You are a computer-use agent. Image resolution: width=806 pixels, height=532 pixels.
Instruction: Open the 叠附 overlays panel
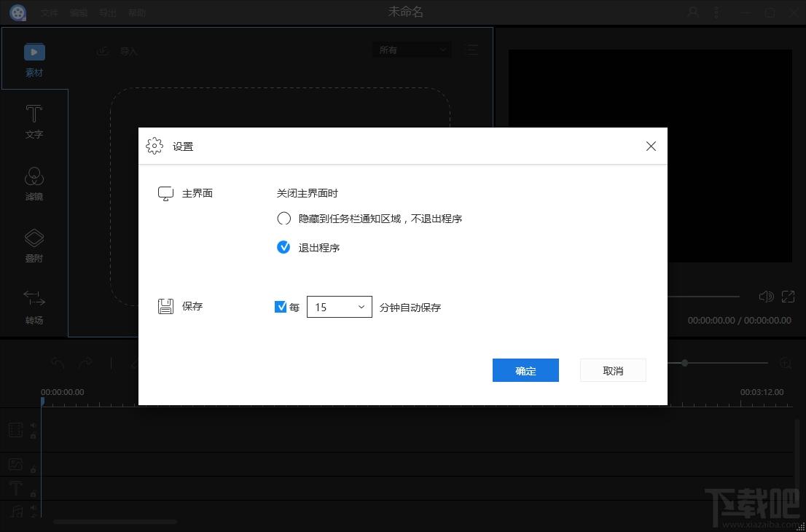pos(34,246)
